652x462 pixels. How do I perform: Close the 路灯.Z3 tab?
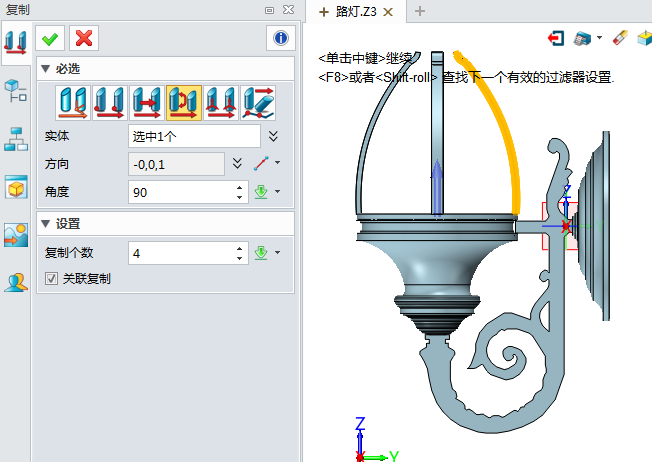[x=388, y=12]
